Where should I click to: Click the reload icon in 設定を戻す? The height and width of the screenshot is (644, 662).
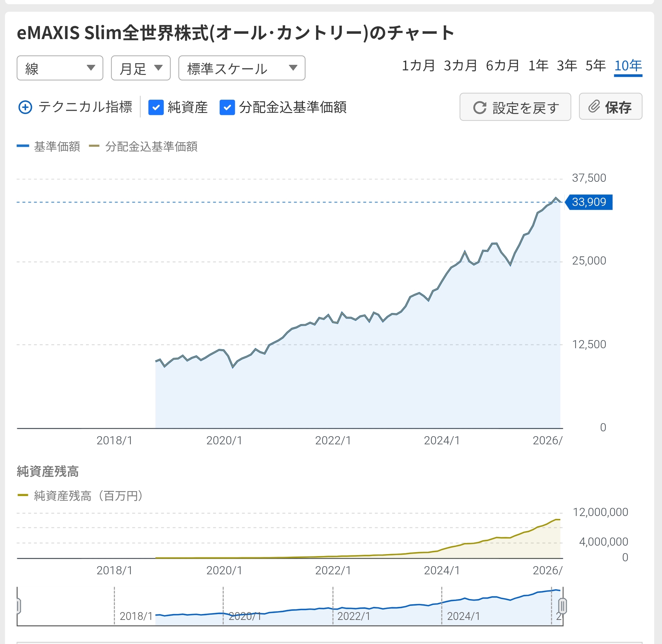pos(479,107)
